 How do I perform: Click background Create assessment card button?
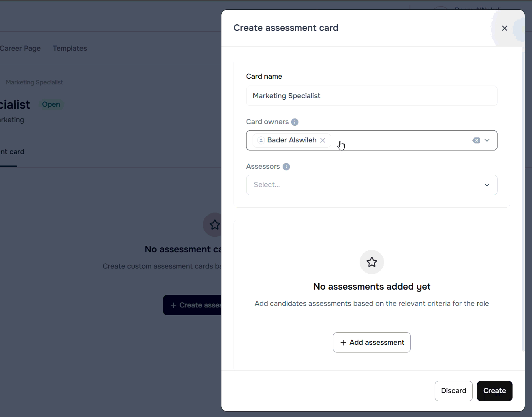pyautogui.click(x=193, y=305)
